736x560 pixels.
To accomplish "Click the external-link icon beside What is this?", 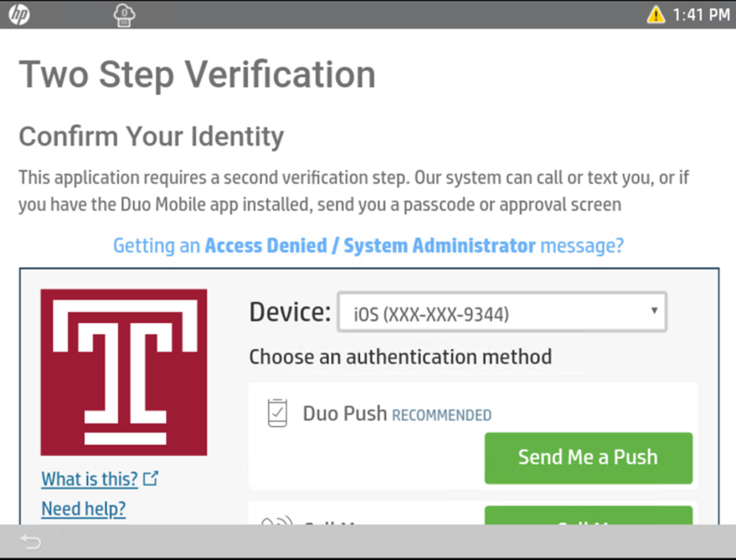I will pyautogui.click(x=151, y=479).
